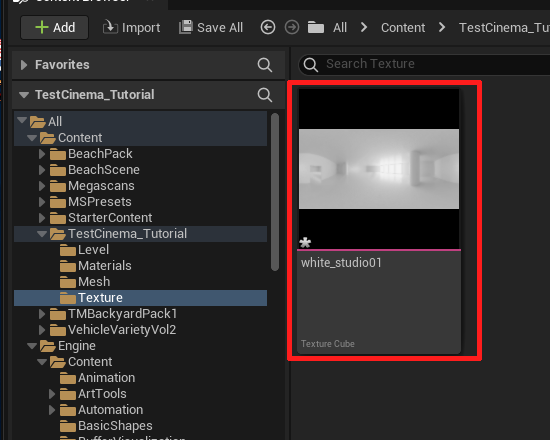Screen dimensions: 550x440
Task: Click the folder tree vertical scrollbar
Action: click(275, 192)
